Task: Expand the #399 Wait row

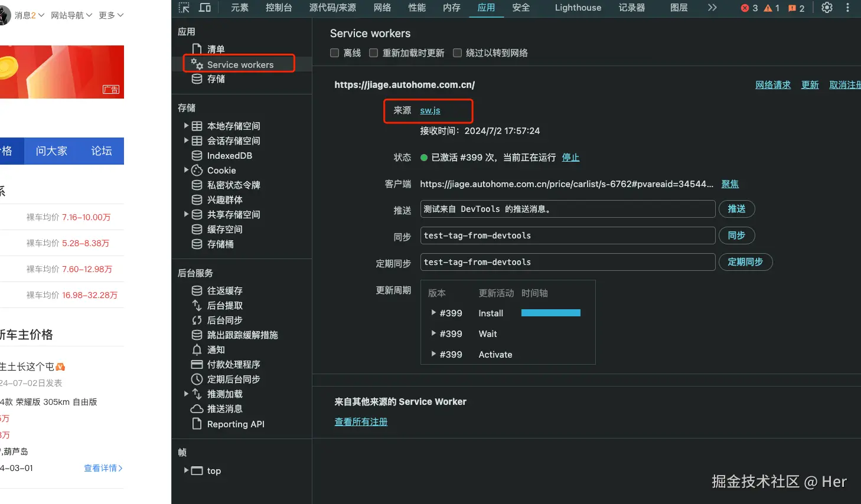Action: (x=433, y=333)
